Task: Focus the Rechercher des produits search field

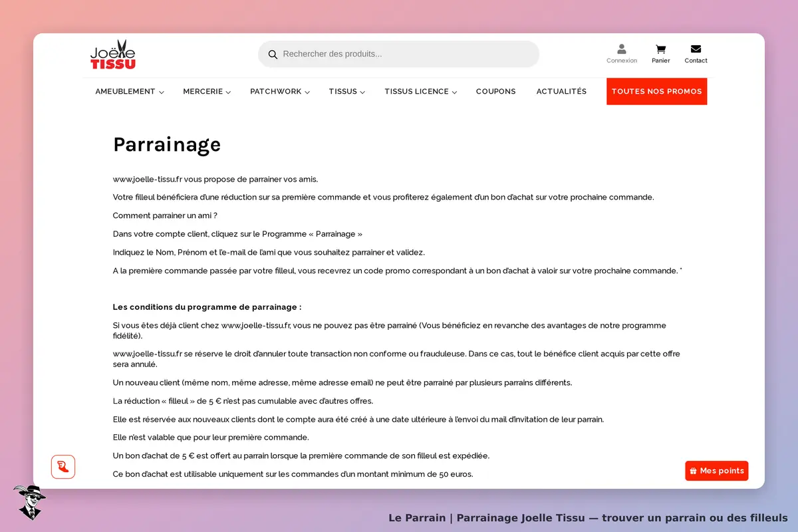Action: pos(399,54)
